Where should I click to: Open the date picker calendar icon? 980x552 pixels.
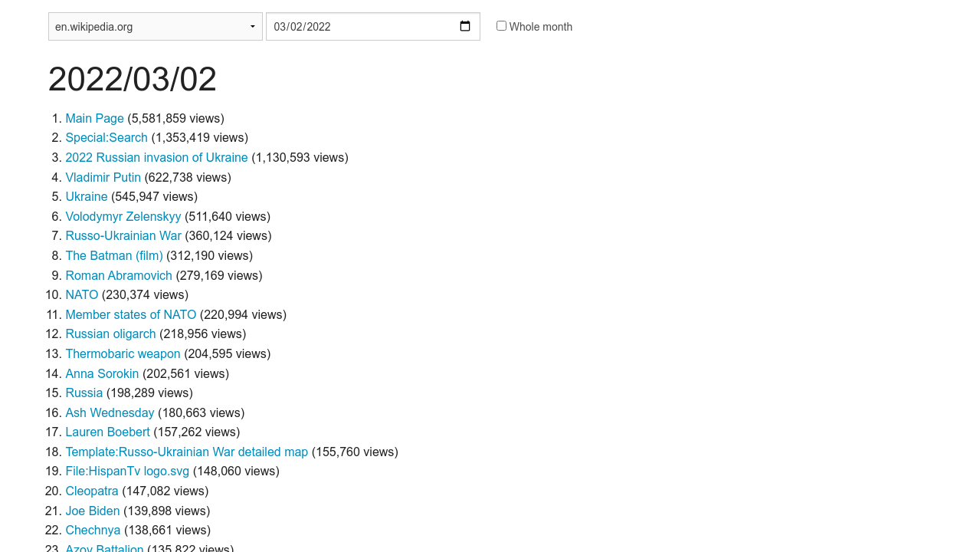pyautogui.click(x=465, y=27)
